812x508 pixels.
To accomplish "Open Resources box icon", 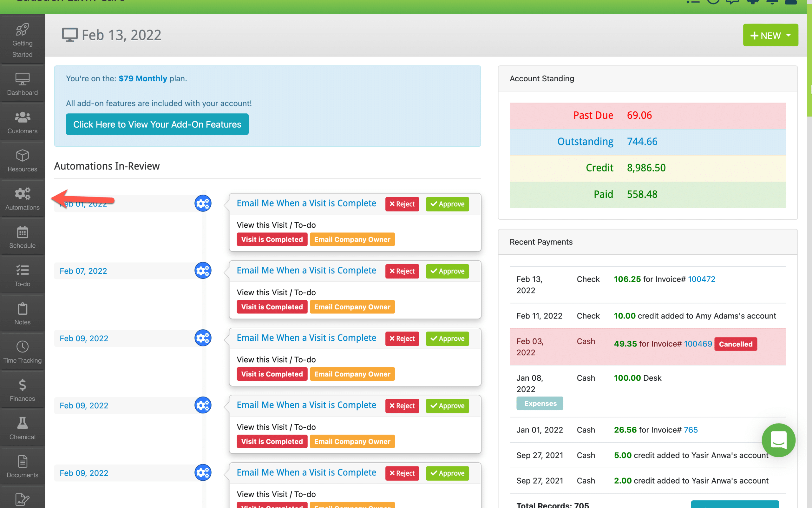I will pos(23,156).
